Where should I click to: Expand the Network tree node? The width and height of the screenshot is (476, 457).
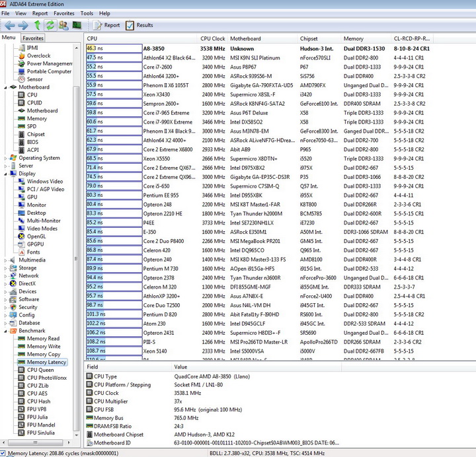pos(5,276)
